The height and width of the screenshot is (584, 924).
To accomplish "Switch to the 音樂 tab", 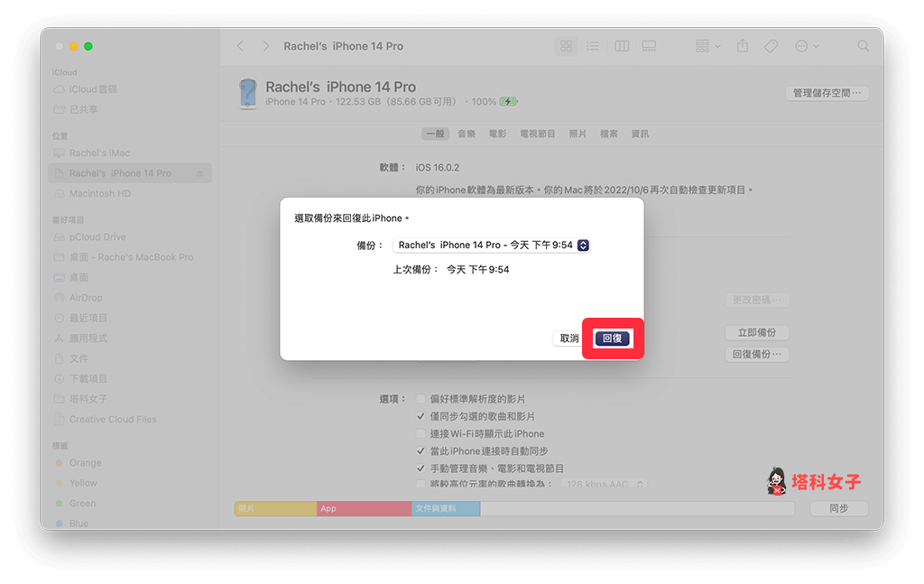I will tap(467, 134).
